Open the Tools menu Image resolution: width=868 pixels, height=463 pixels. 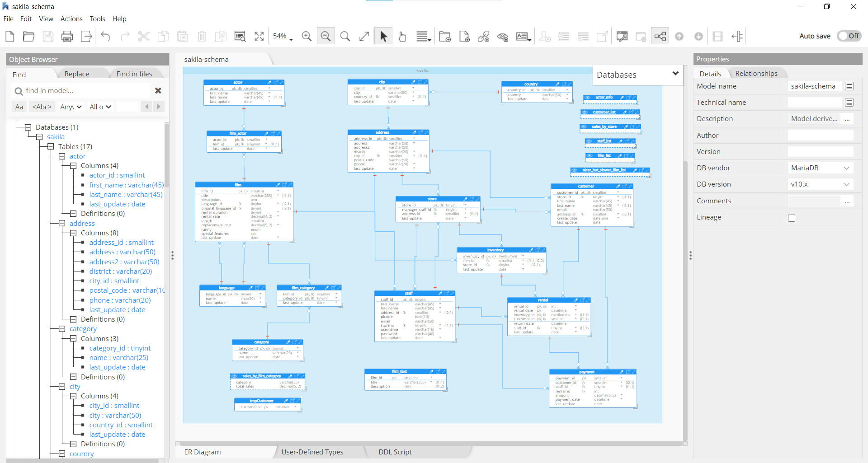97,19
